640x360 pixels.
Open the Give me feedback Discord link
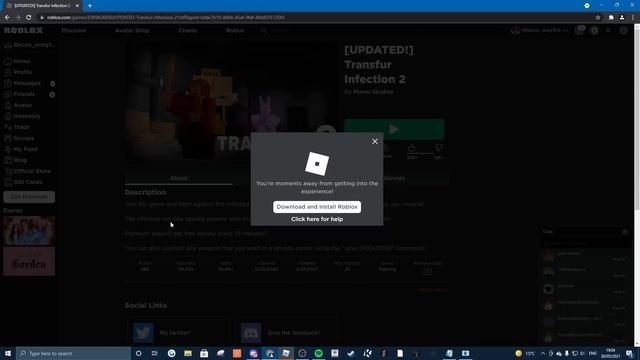tap(293, 333)
